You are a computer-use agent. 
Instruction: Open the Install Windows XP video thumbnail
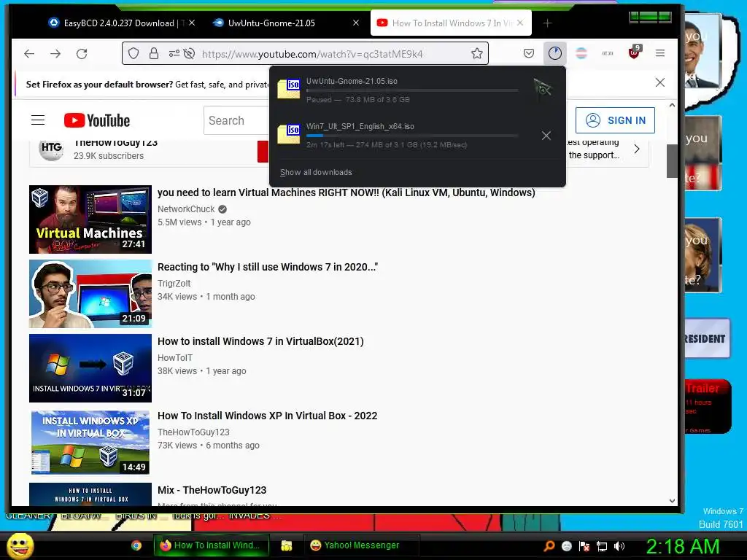tap(90, 443)
